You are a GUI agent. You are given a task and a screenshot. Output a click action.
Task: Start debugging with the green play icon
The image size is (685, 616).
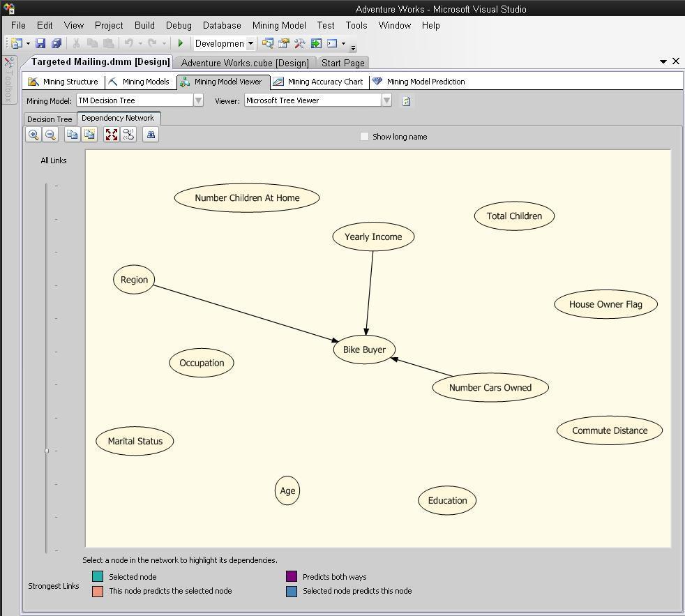tap(181, 43)
